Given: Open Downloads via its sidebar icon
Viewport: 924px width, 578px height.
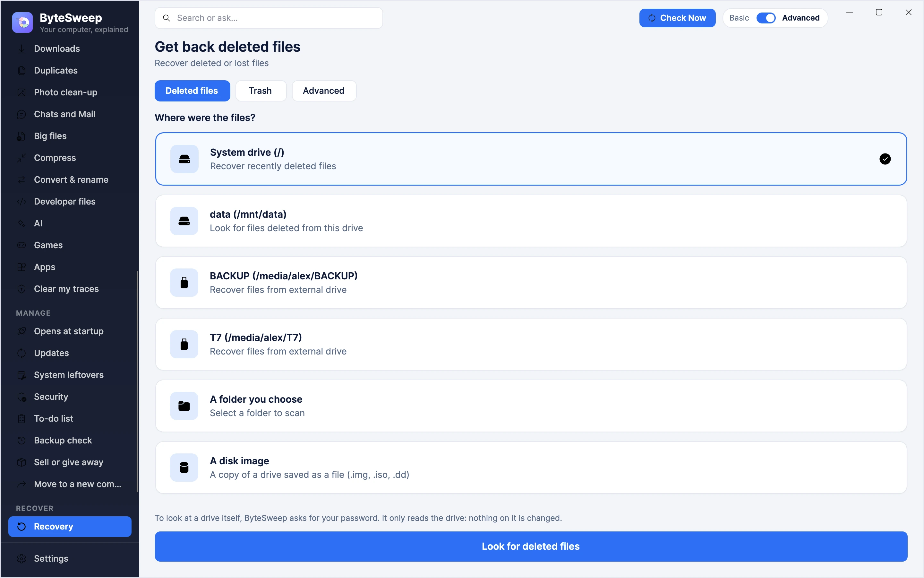Looking at the screenshot, I should pos(22,48).
